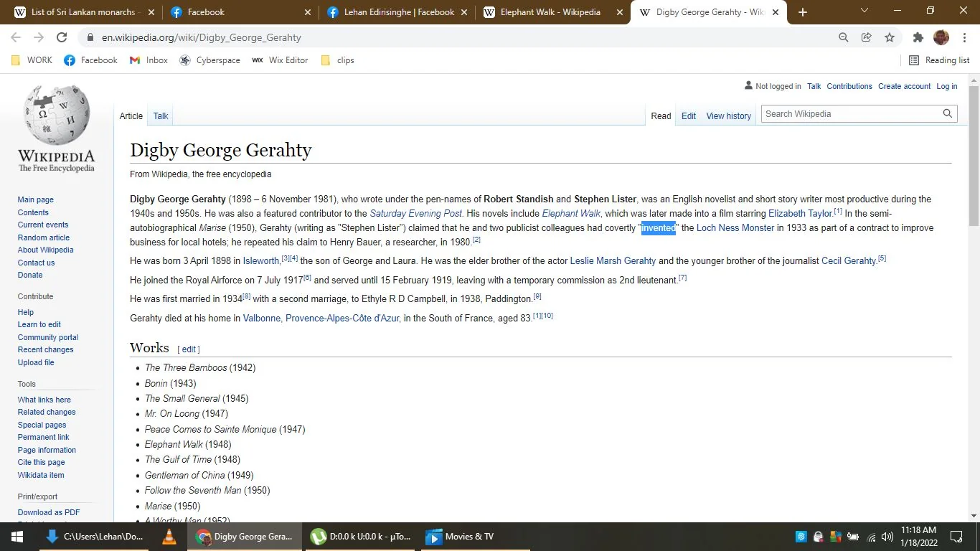The width and height of the screenshot is (980, 551).
Task: Open the article Talk tab
Action: [x=161, y=116]
